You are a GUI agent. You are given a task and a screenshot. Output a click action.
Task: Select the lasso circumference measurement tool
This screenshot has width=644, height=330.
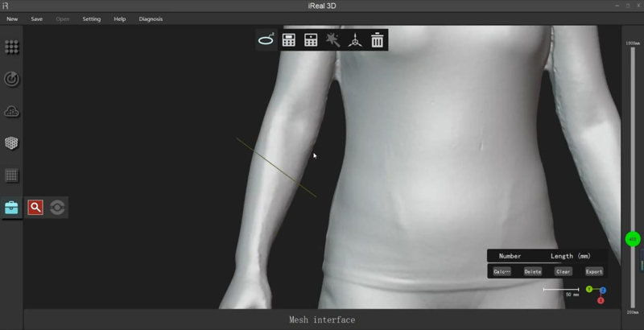(266, 39)
